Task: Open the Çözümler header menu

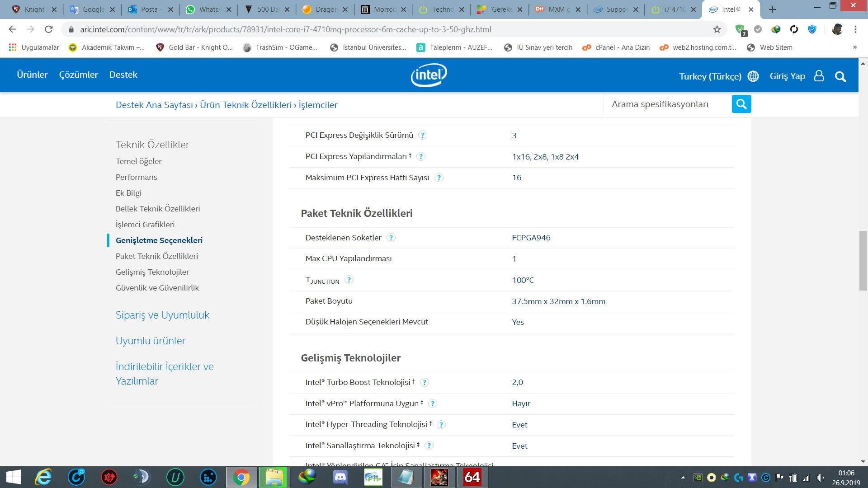Action: (78, 75)
